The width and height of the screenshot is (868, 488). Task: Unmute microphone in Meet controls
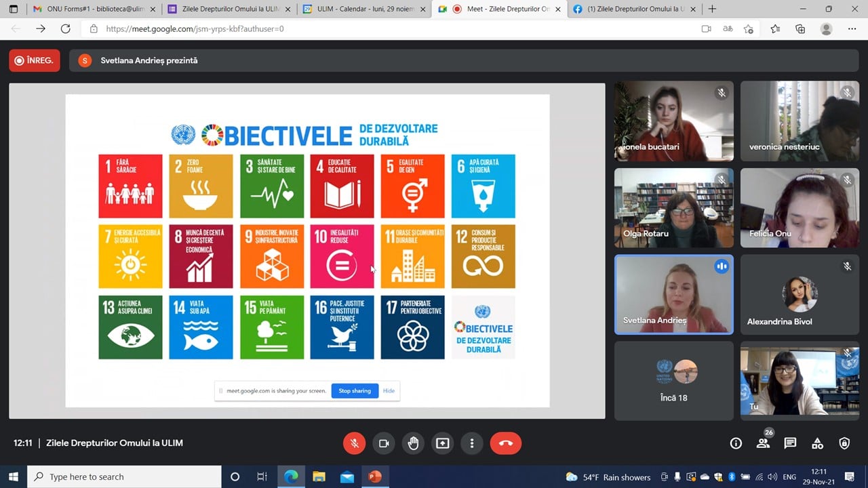[x=354, y=443]
